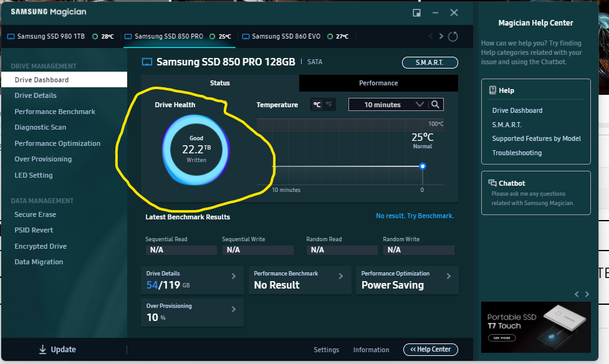The height and width of the screenshot is (364, 609).
Task: Collapse the Help Center panel
Action: 431,350
